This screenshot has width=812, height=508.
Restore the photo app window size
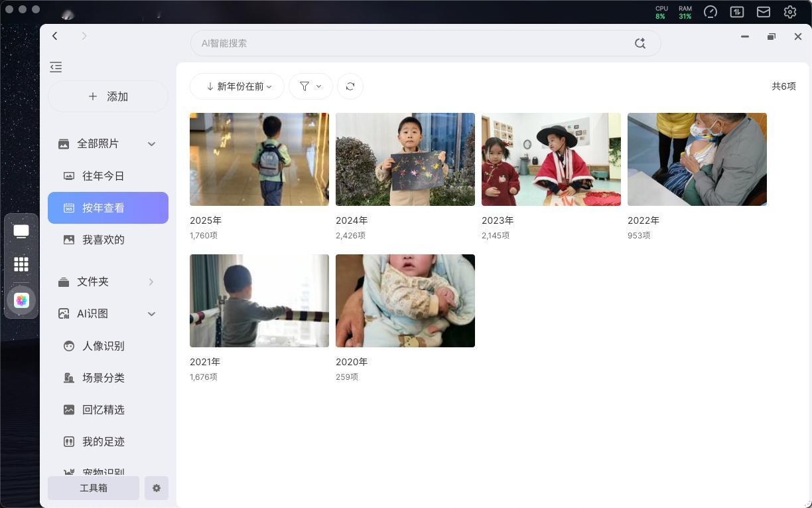[x=772, y=37]
